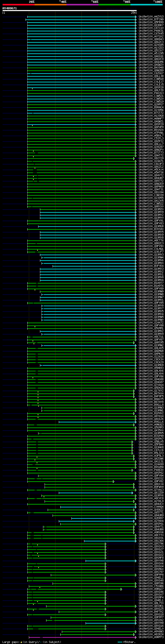The height and width of the screenshot is (644, 165).
Task: Select hit UniRef100_Q19MU9
Action: pyautogui.click(x=151, y=365)
